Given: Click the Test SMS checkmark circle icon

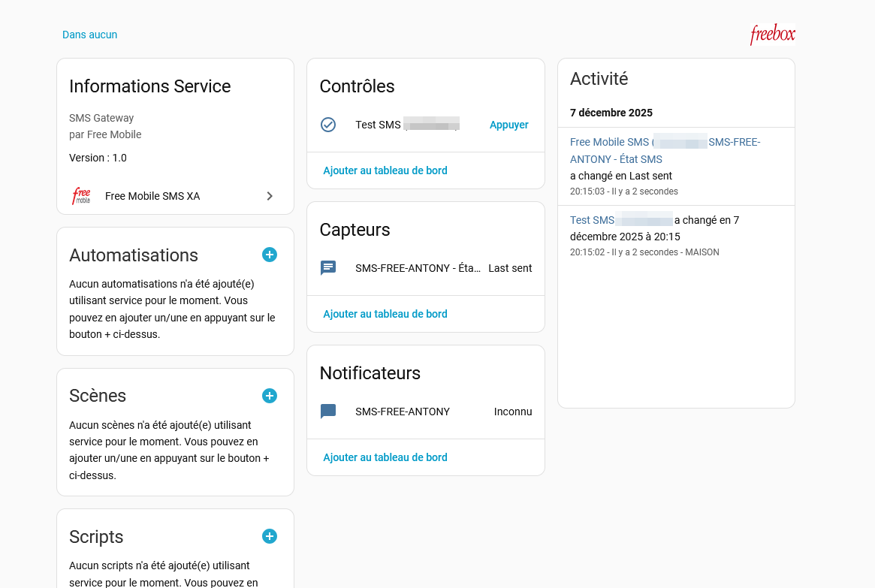Looking at the screenshot, I should point(328,125).
